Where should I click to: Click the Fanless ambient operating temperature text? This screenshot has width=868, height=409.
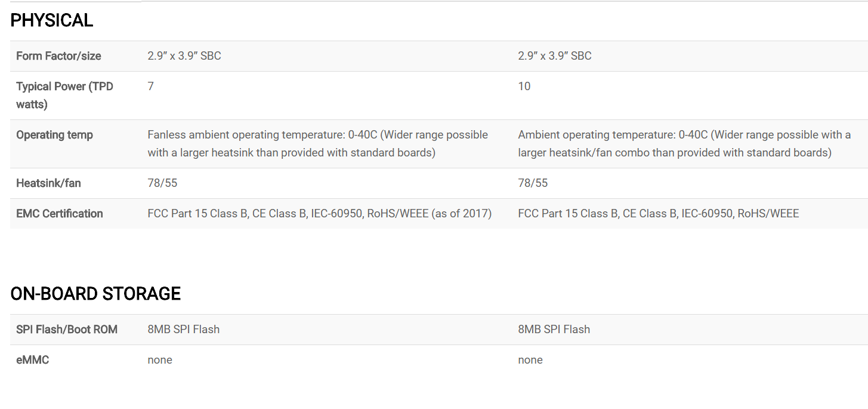click(x=318, y=144)
